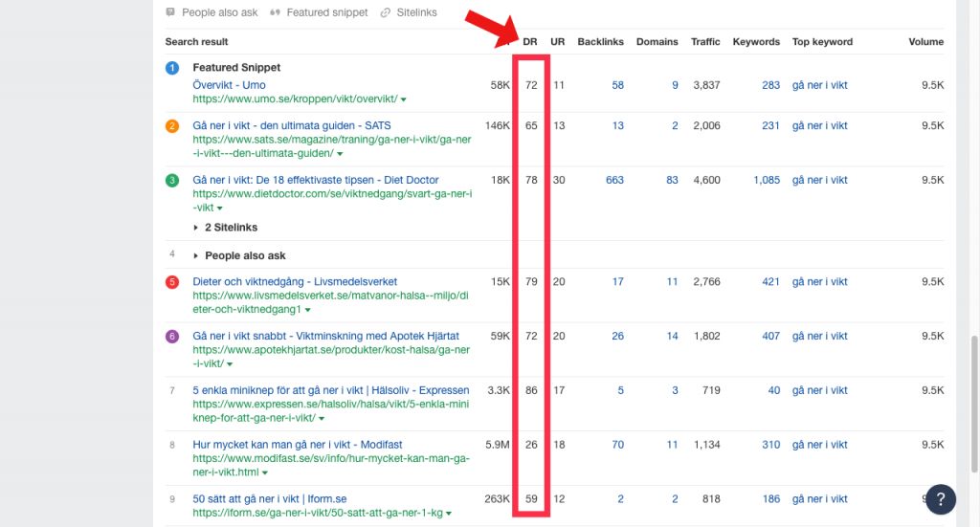Click the dietdoctor.com green URL
The width and height of the screenshot is (980, 527).
[332, 201]
